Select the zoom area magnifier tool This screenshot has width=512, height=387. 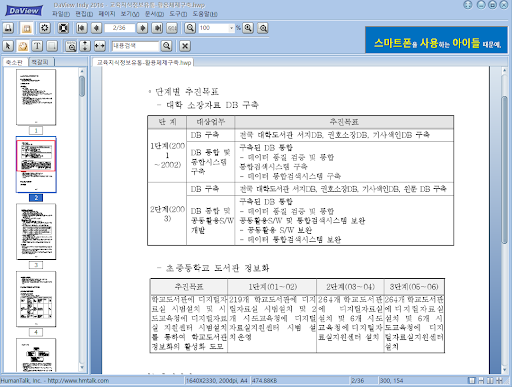click(71, 46)
